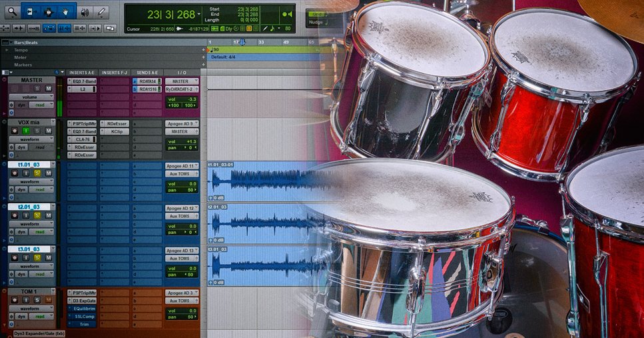644x338 pixels.
Task: Select the Grabber hand tool
Action: click(x=66, y=11)
